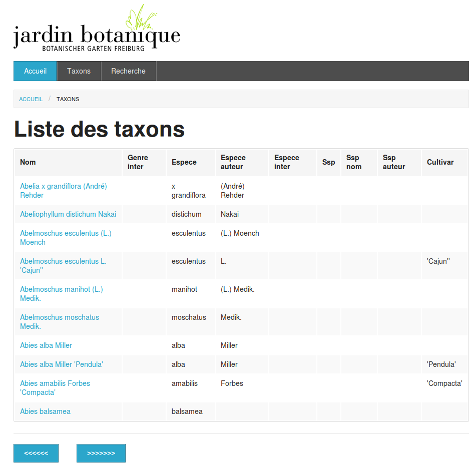View Abelmoschus manihot (L.) Medik. taxon

tap(61, 294)
